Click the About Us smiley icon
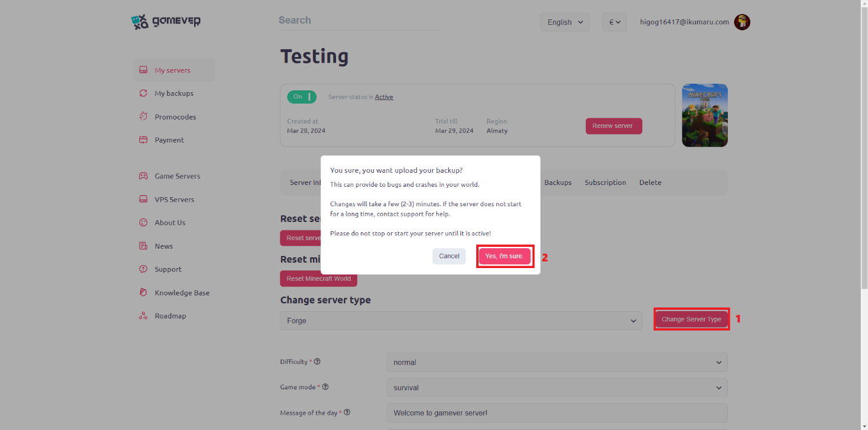Screen dimensions: 868x430 coord(143,223)
